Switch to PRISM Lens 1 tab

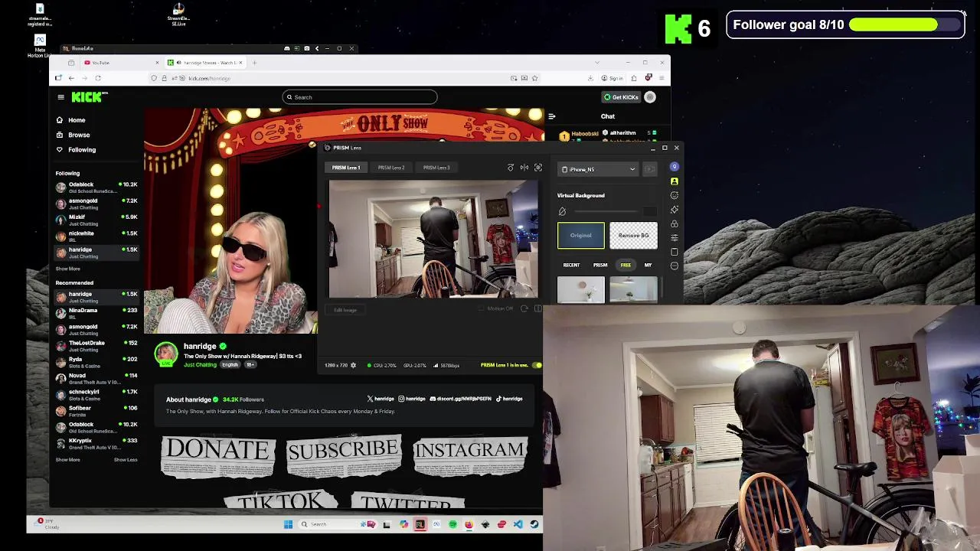point(345,168)
